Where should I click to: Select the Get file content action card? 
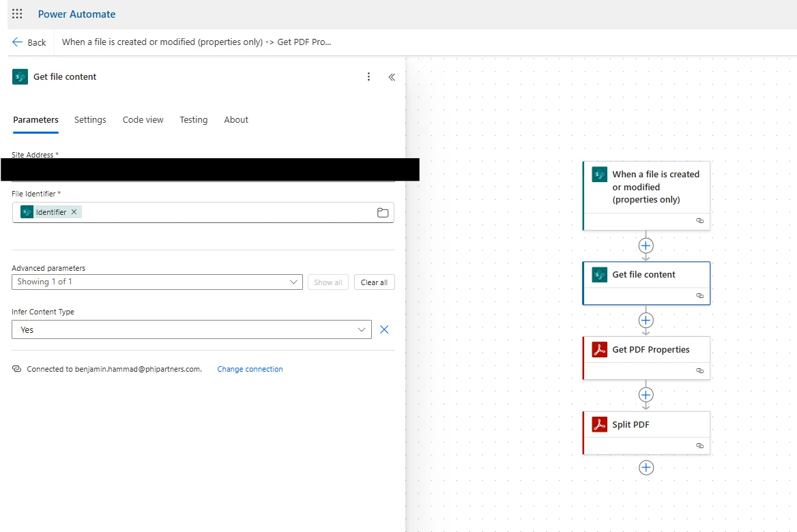pyautogui.click(x=646, y=283)
